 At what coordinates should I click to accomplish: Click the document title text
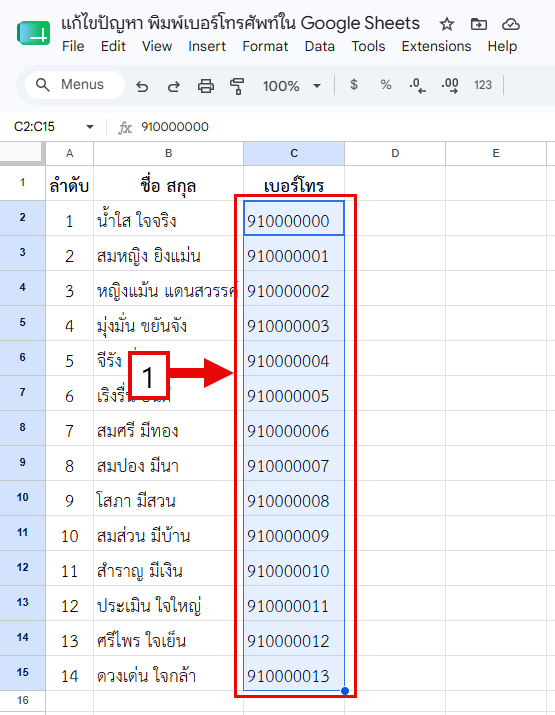(x=240, y=23)
